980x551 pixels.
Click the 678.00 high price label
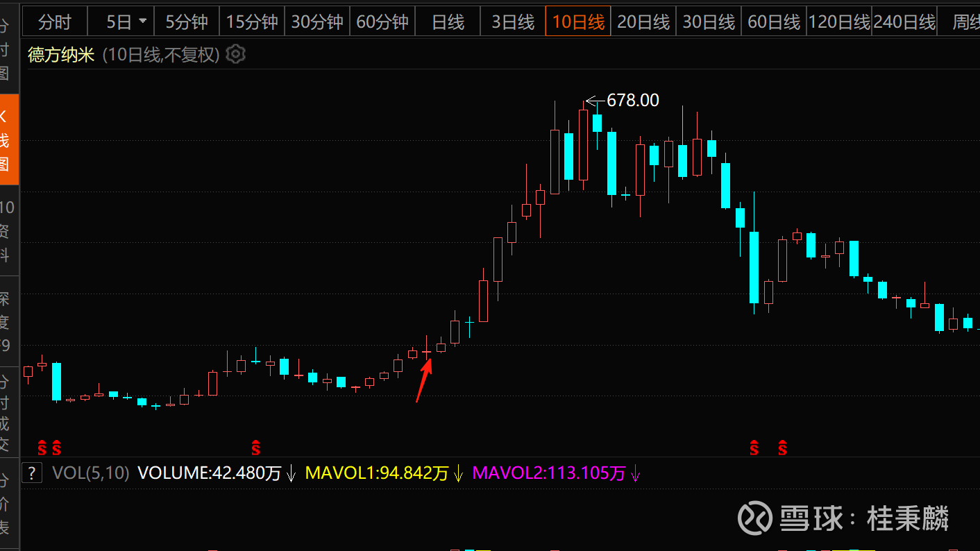[632, 101]
